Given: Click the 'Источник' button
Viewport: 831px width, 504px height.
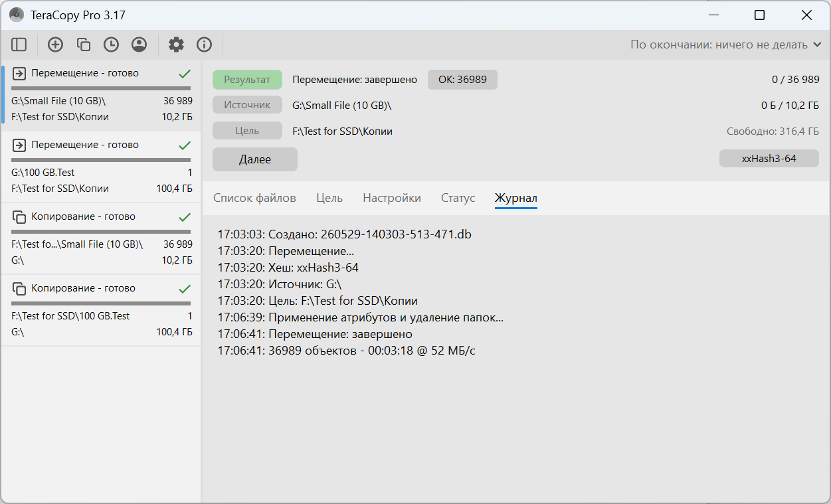Looking at the screenshot, I should click(x=247, y=105).
